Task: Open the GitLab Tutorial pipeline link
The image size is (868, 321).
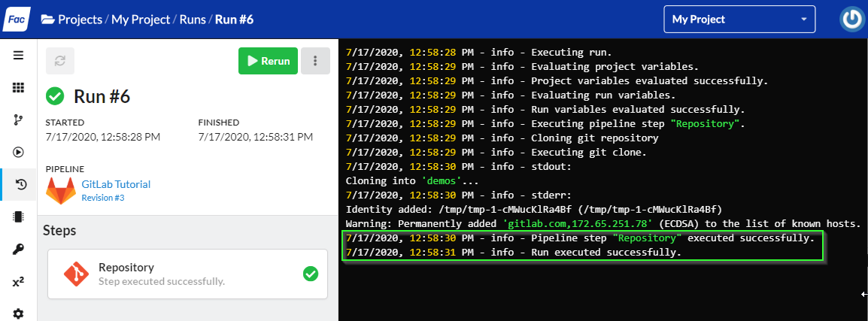Action: tap(116, 184)
